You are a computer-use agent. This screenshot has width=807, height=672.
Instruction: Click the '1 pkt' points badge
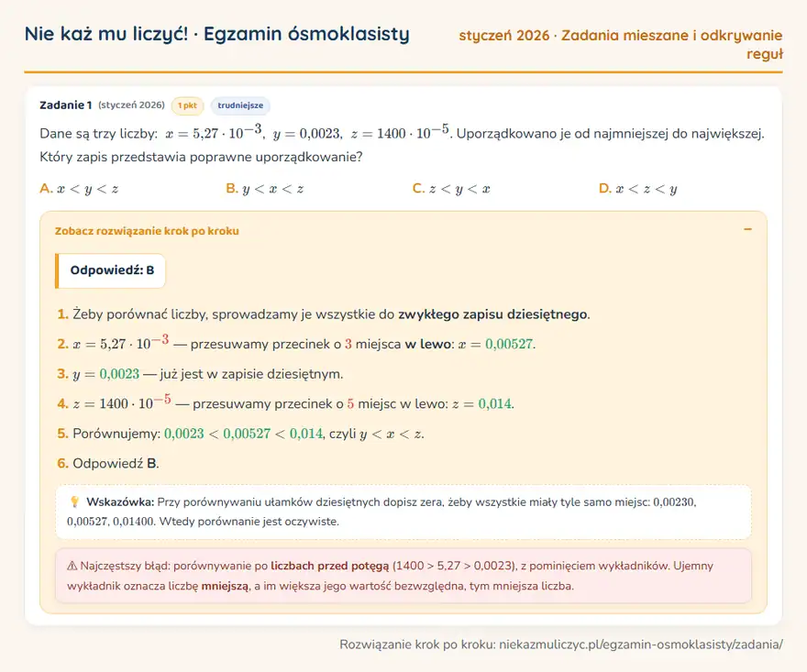[187, 105]
